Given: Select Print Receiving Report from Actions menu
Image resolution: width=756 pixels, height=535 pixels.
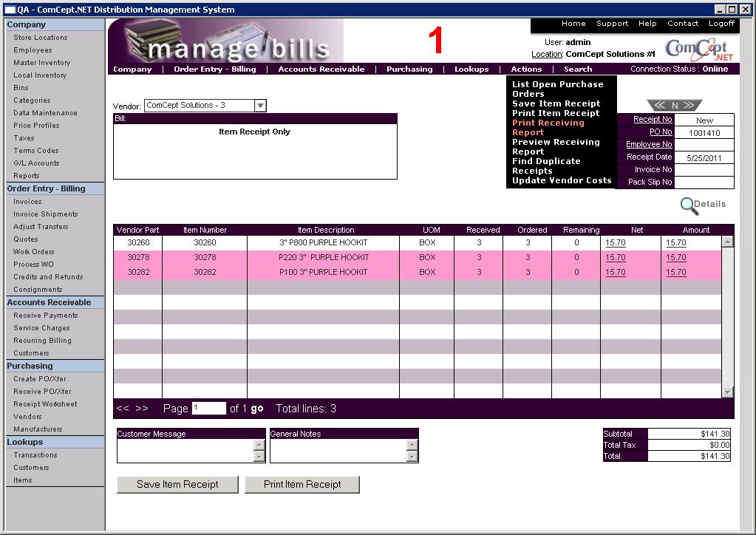Looking at the screenshot, I should coord(548,127).
